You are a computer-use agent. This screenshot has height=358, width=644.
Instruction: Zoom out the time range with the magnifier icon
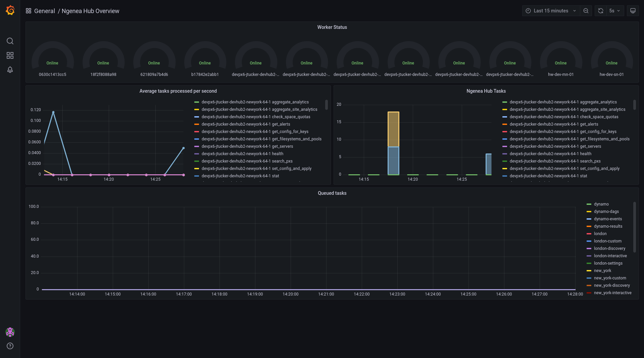click(586, 10)
